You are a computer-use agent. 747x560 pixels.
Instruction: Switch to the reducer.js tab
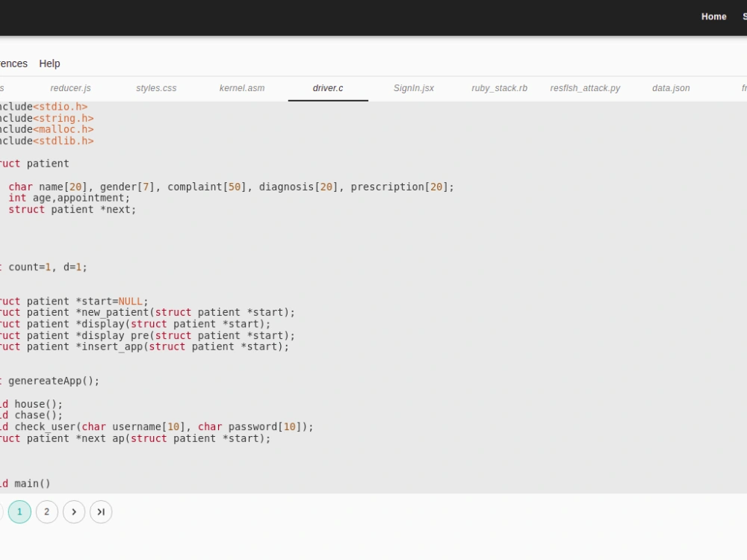pyautogui.click(x=70, y=88)
